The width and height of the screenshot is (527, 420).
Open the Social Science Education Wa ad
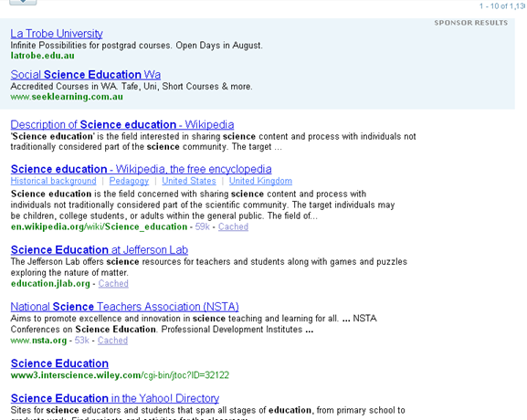point(85,75)
